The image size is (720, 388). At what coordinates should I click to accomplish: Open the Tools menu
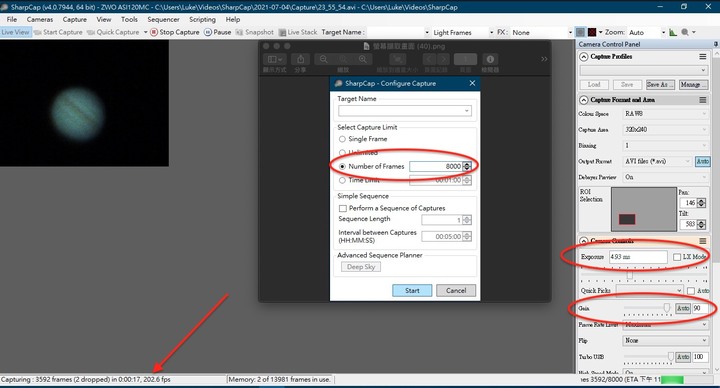pyautogui.click(x=129, y=19)
